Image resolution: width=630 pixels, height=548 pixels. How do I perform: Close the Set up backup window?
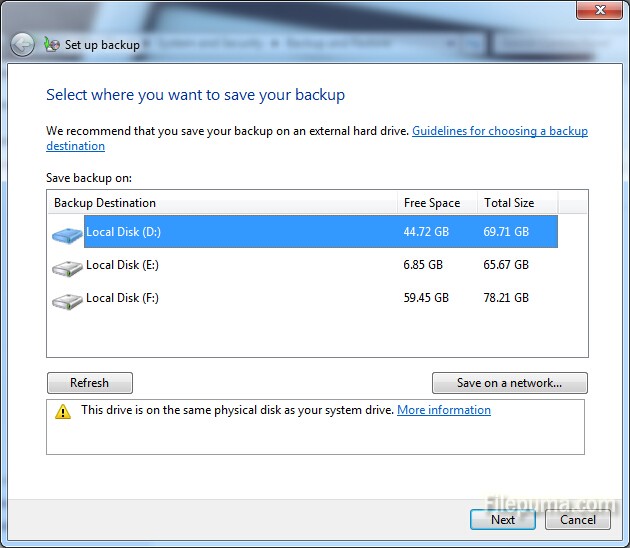[x=599, y=10]
